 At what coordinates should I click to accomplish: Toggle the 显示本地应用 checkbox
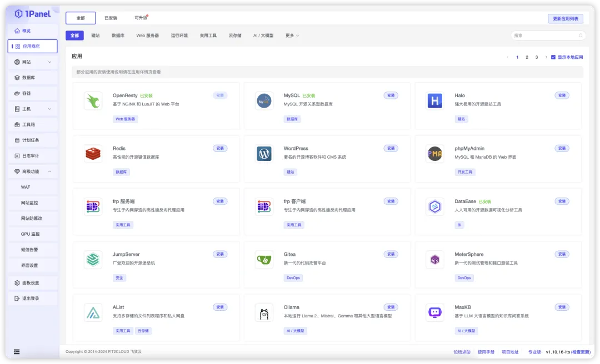tap(553, 57)
